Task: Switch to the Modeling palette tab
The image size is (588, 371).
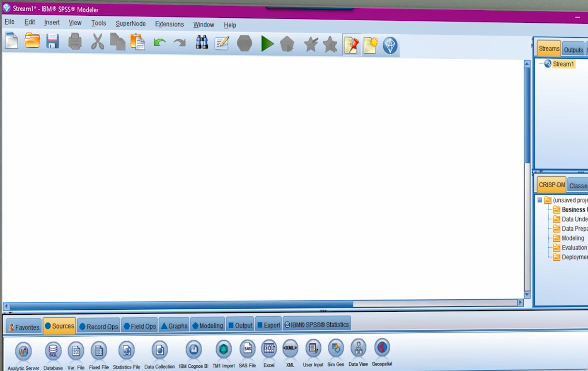Action: (208, 326)
